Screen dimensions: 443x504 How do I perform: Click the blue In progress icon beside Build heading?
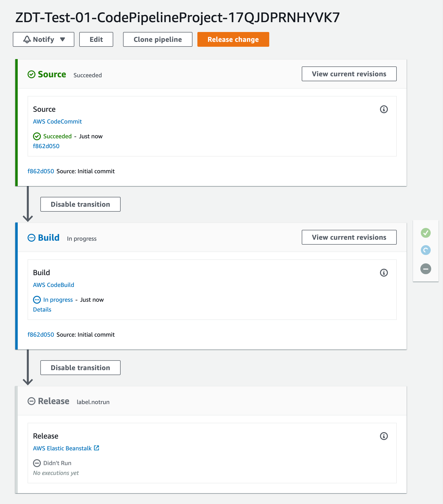click(31, 238)
